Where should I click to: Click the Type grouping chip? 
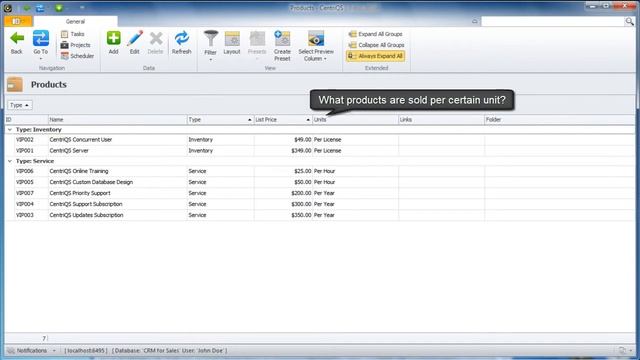tap(20, 105)
